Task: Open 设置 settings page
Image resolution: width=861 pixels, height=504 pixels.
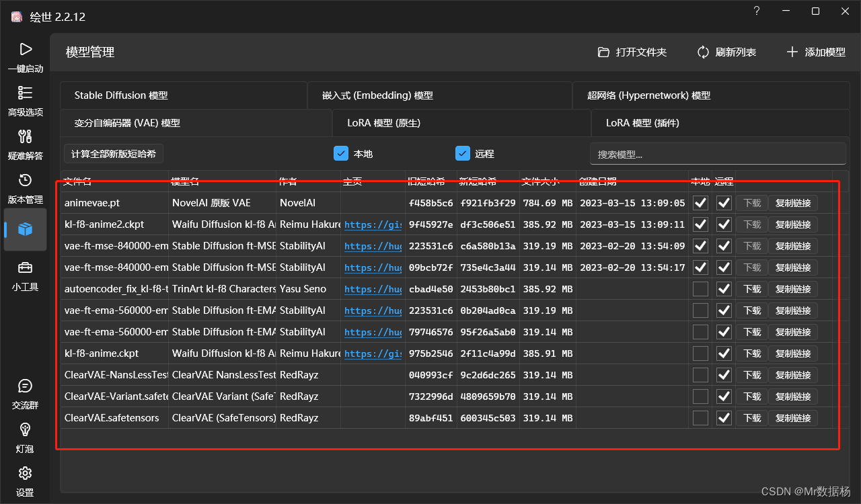Action: (25, 481)
